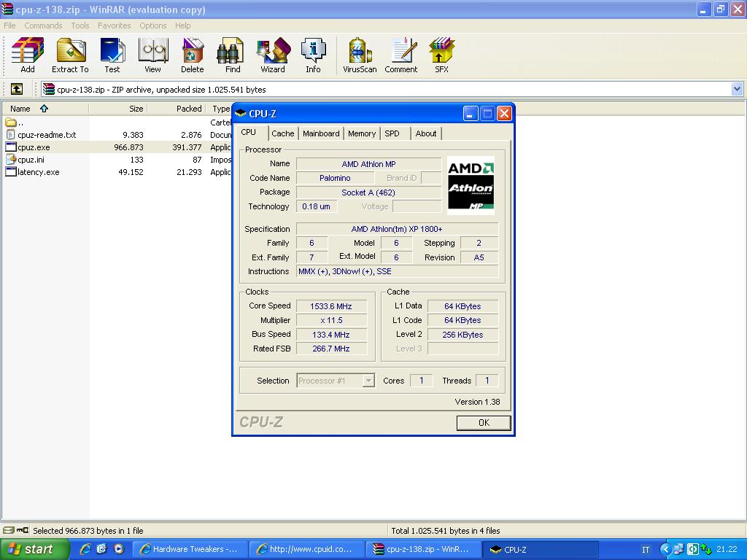Image resolution: width=747 pixels, height=560 pixels.
Task: Select the cpuz.ini file icon
Action: [x=11, y=160]
